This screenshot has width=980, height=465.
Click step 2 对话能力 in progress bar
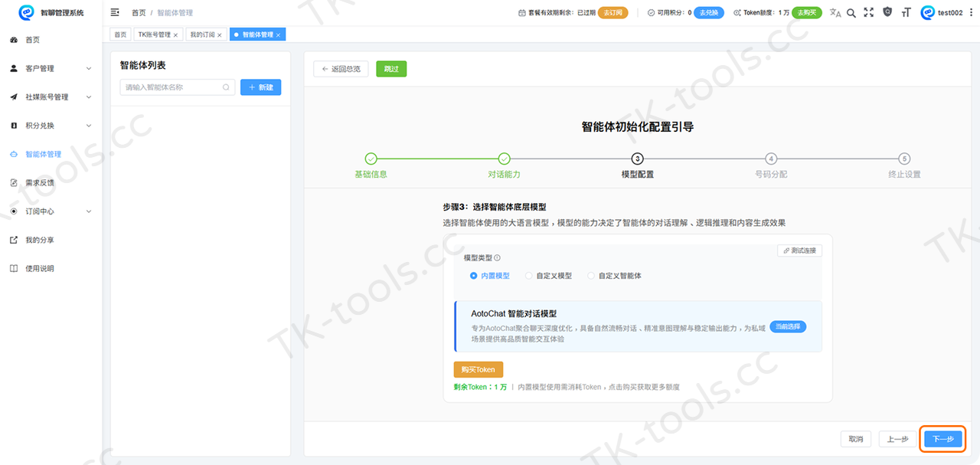point(504,165)
